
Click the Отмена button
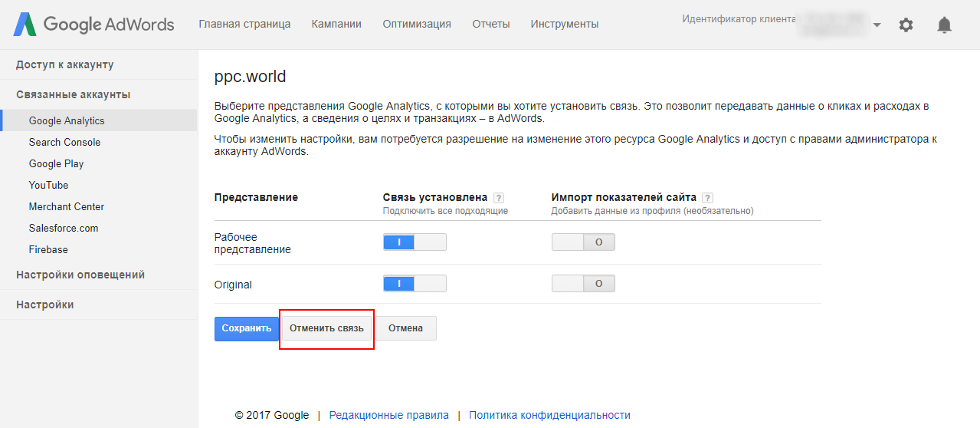pyautogui.click(x=405, y=328)
